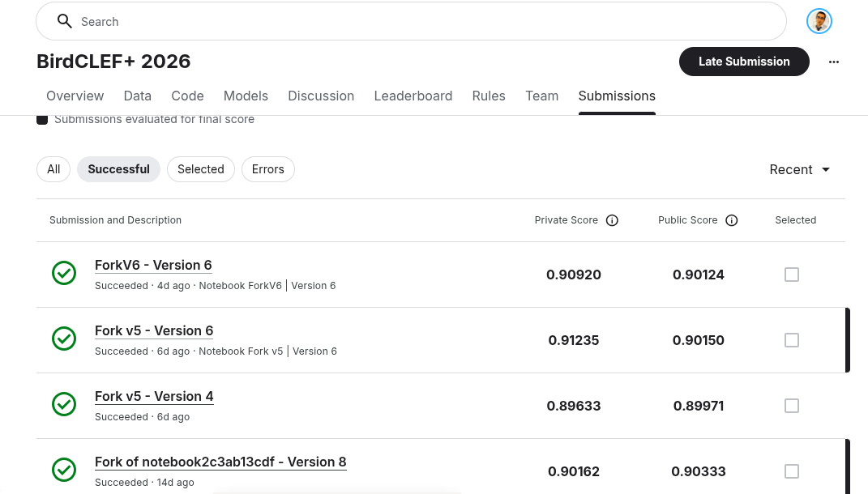Open the Leaderboard tab
Viewport: 868px width, 494px height.
413,96
